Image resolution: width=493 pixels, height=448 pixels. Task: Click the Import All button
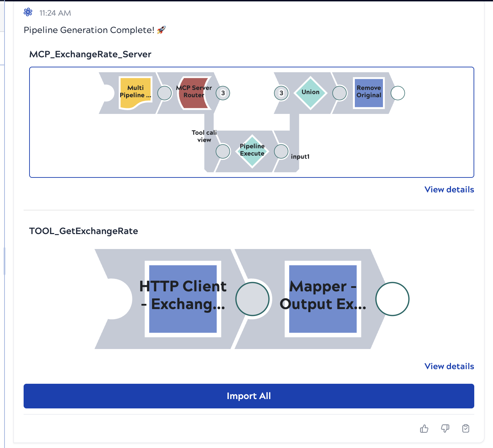249,396
